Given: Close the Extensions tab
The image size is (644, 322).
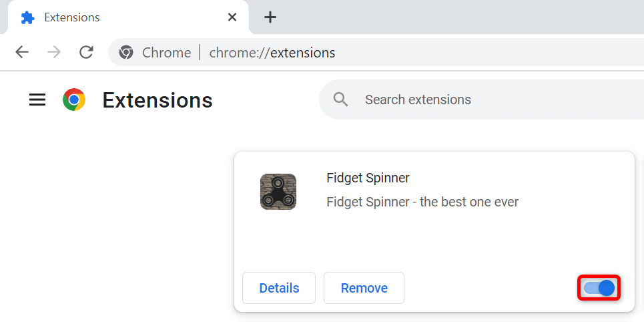Looking at the screenshot, I should (x=232, y=17).
